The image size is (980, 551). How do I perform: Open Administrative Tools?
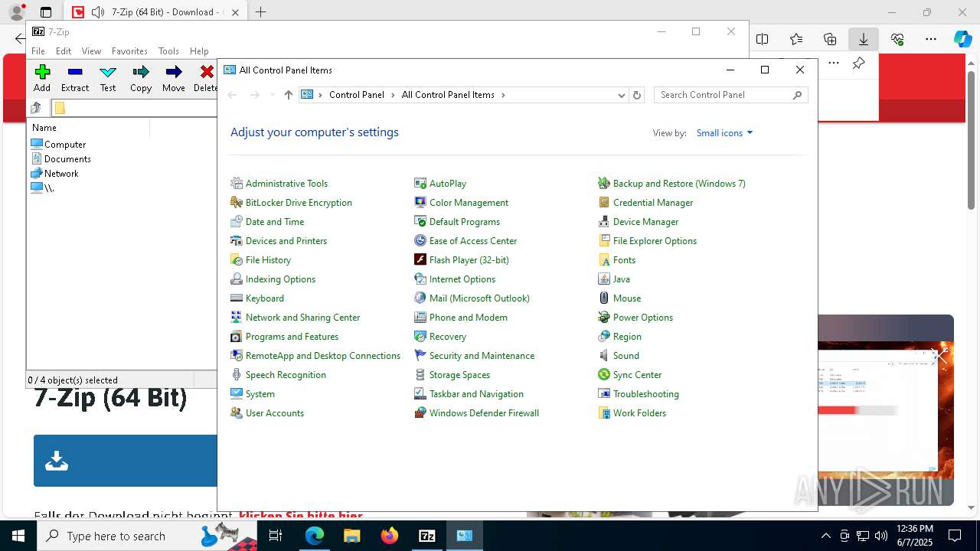(x=286, y=184)
